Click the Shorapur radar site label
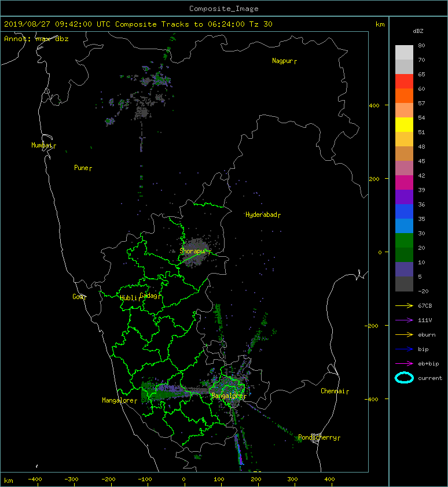448x487 pixels. pyautogui.click(x=193, y=251)
